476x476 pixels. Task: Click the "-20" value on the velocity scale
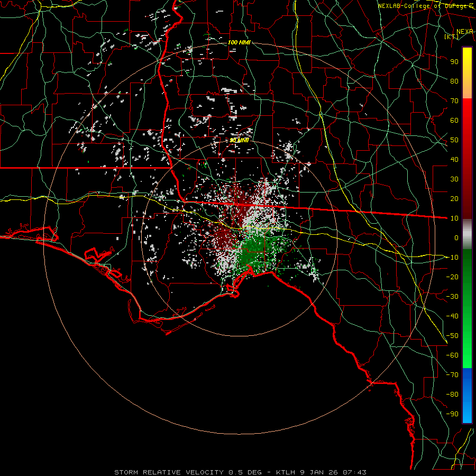coord(452,277)
